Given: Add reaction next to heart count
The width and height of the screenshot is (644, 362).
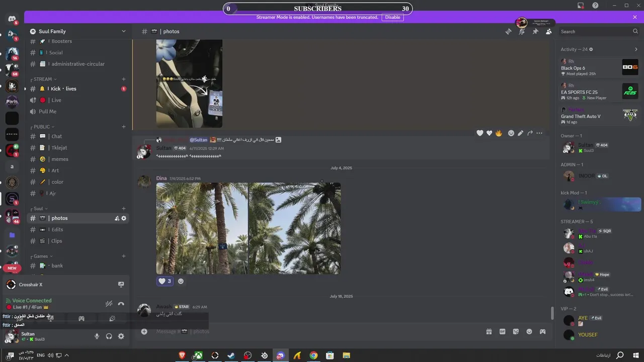Looking at the screenshot, I should [x=181, y=281].
